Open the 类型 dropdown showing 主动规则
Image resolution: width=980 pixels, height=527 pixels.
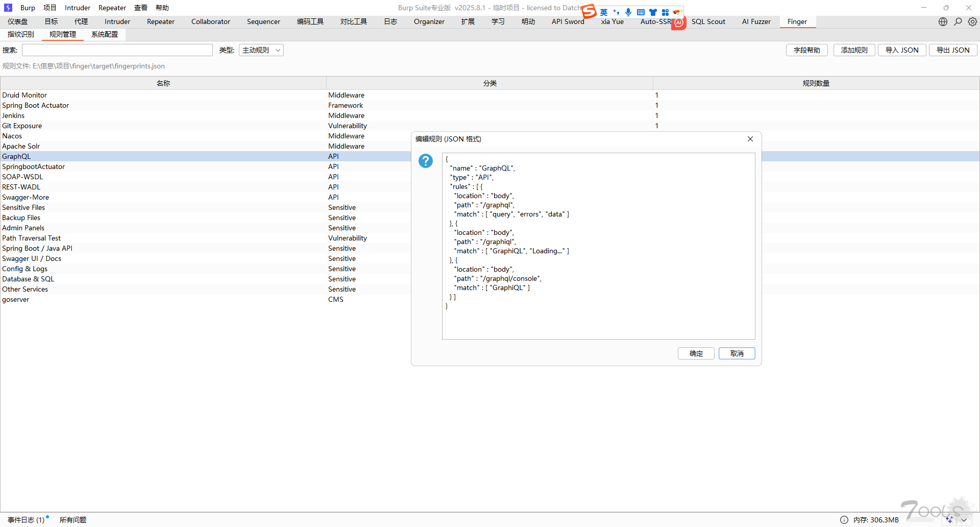(x=261, y=50)
